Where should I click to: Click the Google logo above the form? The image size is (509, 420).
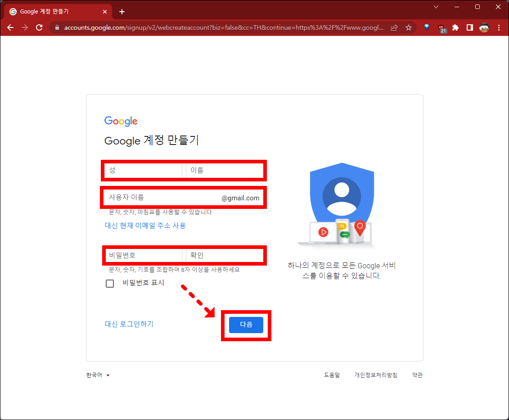pyautogui.click(x=121, y=121)
